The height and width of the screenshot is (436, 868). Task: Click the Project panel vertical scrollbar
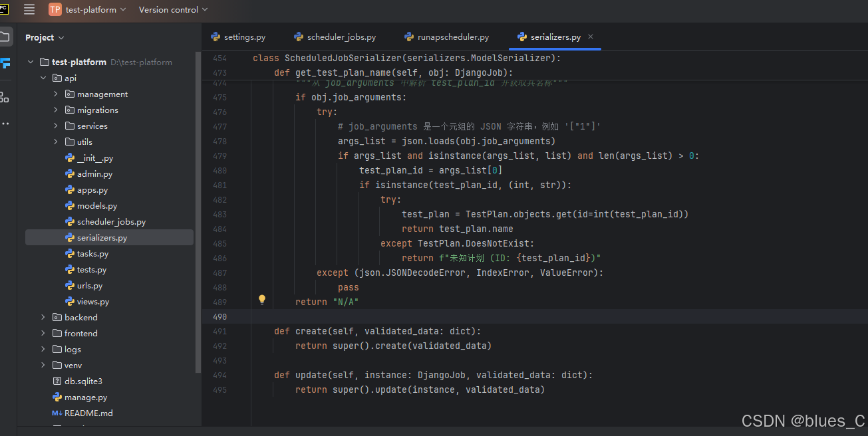click(198, 213)
